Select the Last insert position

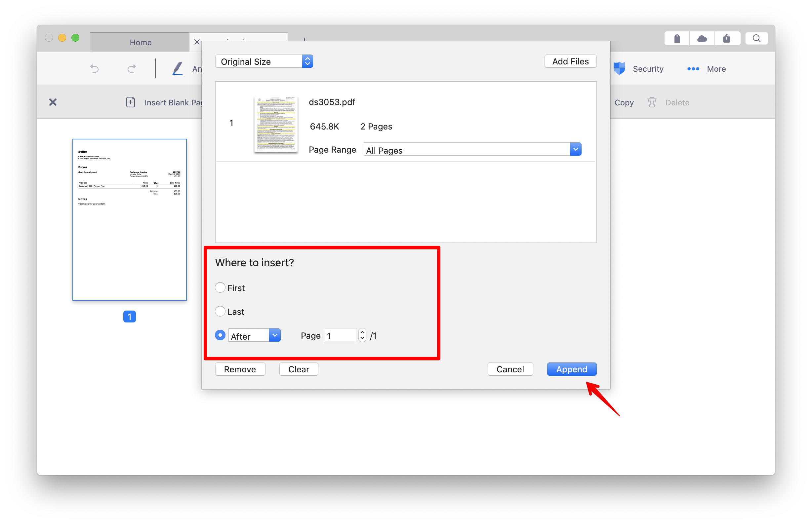click(x=220, y=311)
